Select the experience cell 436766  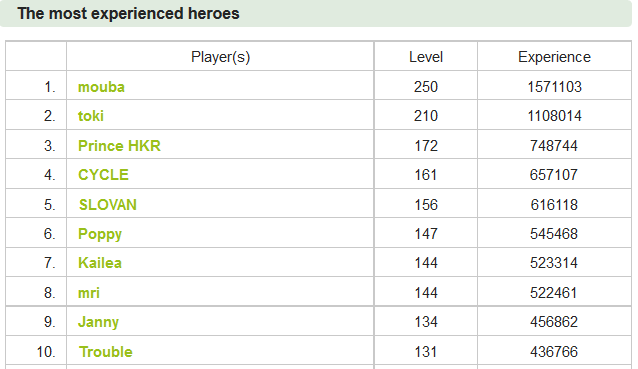pos(554,352)
